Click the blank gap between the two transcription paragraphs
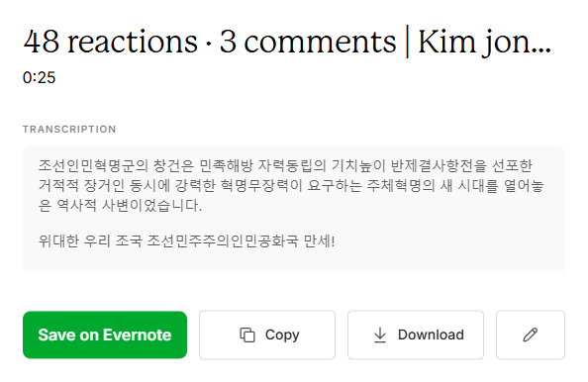Screen dimensions: 588x382 [294, 223]
